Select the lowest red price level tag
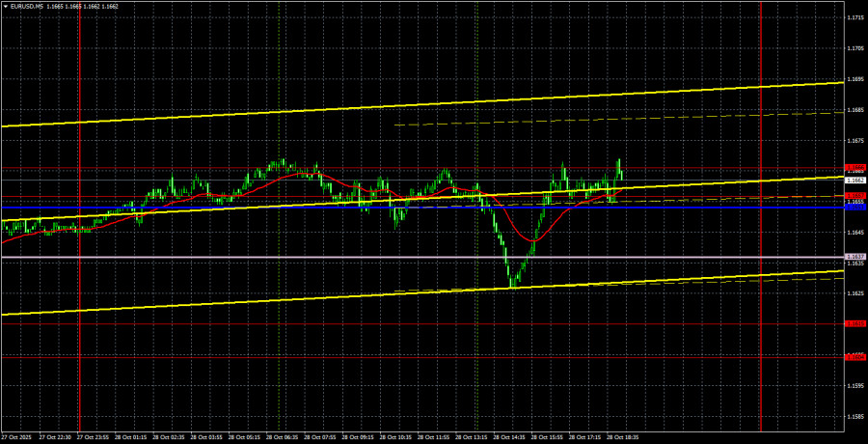The height and width of the screenshot is (444, 868). click(x=854, y=356)
